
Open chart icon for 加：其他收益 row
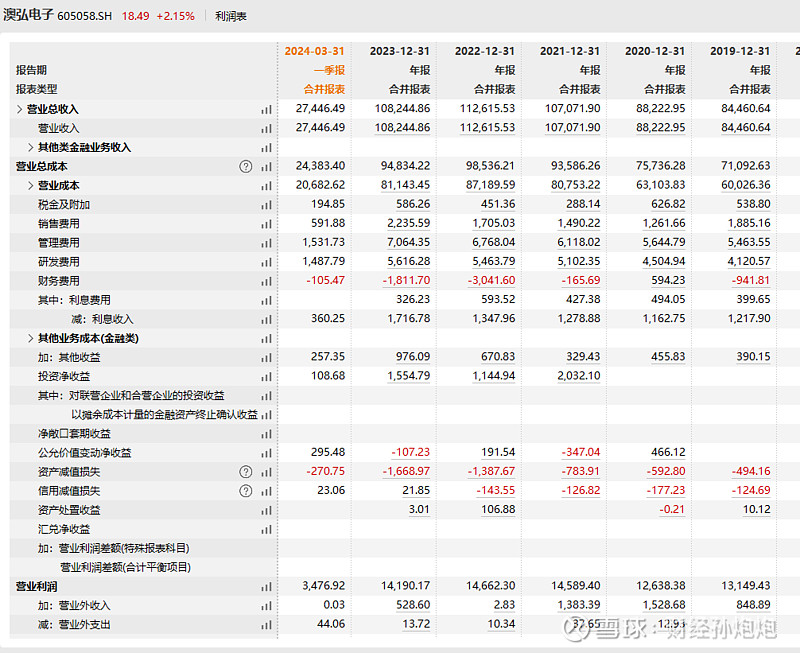pyautogui.click(x=266, y=358)
